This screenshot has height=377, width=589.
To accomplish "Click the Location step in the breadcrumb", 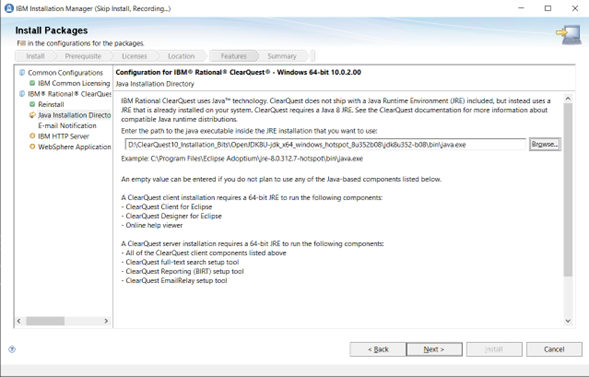I will 181,56.
